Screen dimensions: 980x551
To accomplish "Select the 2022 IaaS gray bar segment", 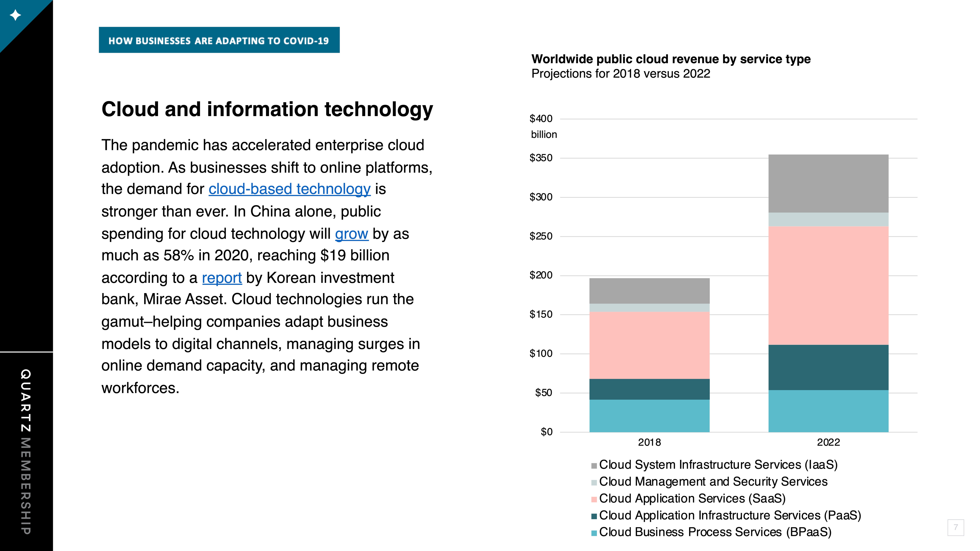I will [828, 184].
